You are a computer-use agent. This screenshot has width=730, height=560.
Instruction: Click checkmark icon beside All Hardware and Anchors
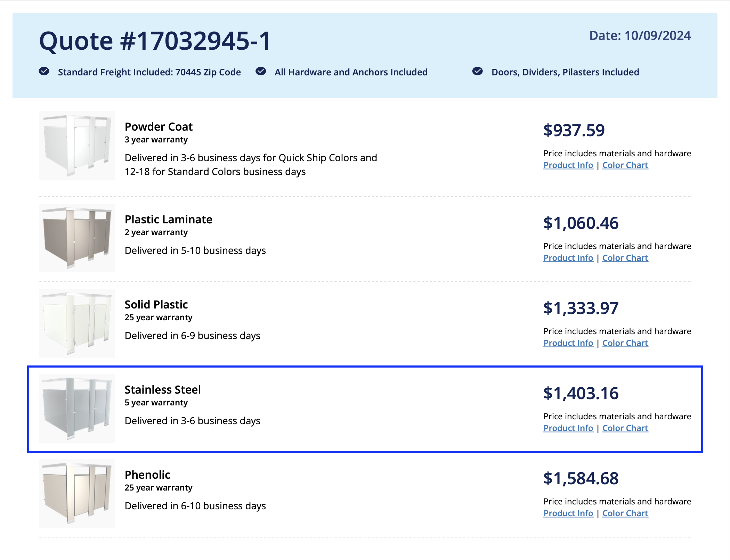(261, 71)
